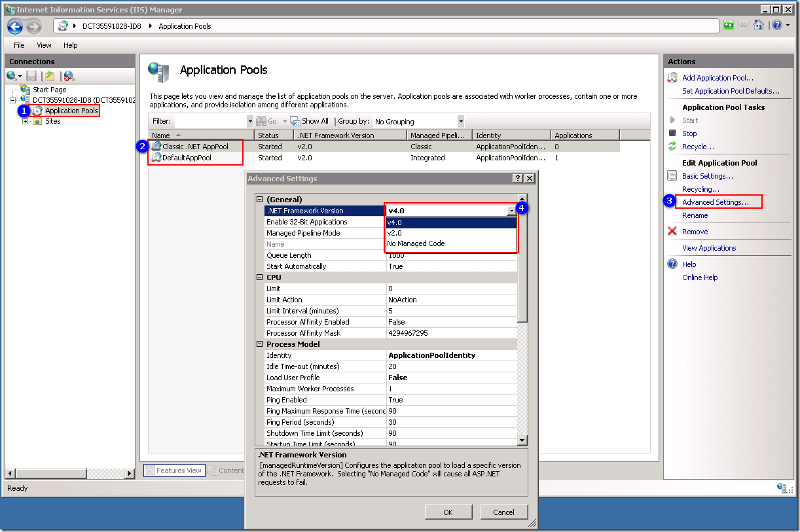Screen dimensions: 800x532
Task: Click the black Stop square icon
Action: [672, 133]
